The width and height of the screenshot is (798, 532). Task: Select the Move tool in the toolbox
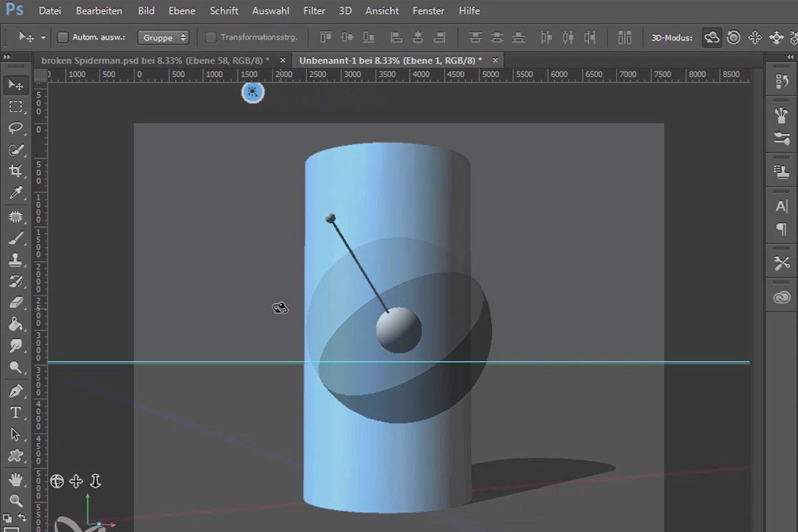pos(16,84)
